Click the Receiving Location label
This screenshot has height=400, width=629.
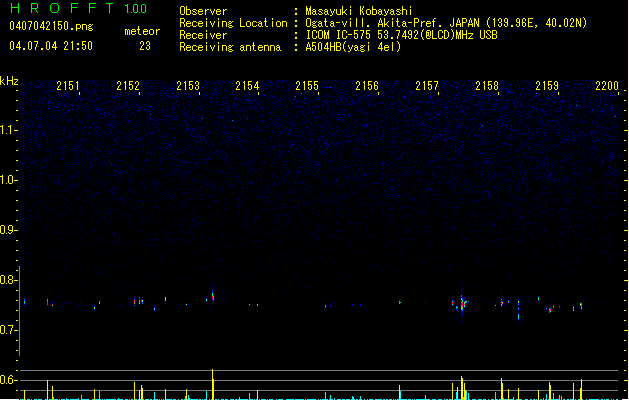pyautogui.click(x=233, y=23)
